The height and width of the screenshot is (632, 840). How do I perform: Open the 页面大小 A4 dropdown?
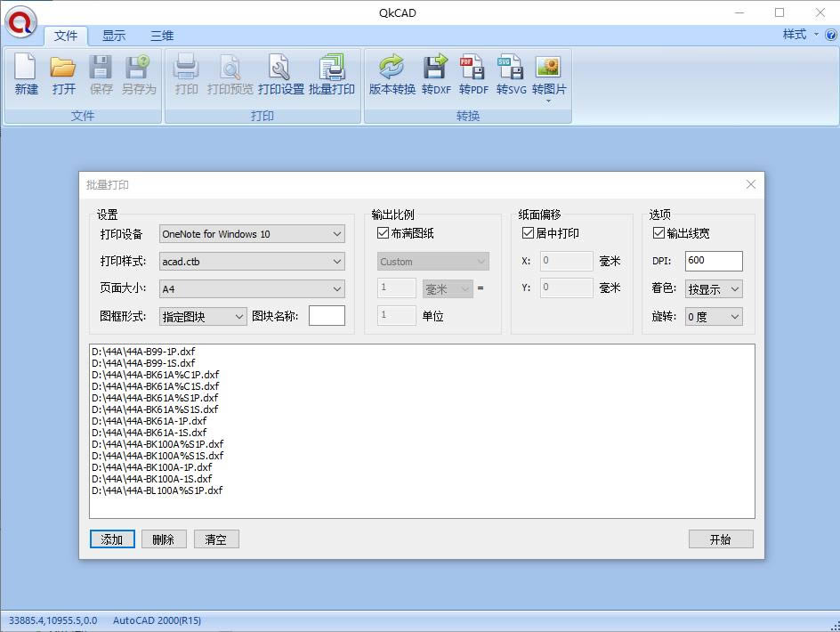[252, 289]
